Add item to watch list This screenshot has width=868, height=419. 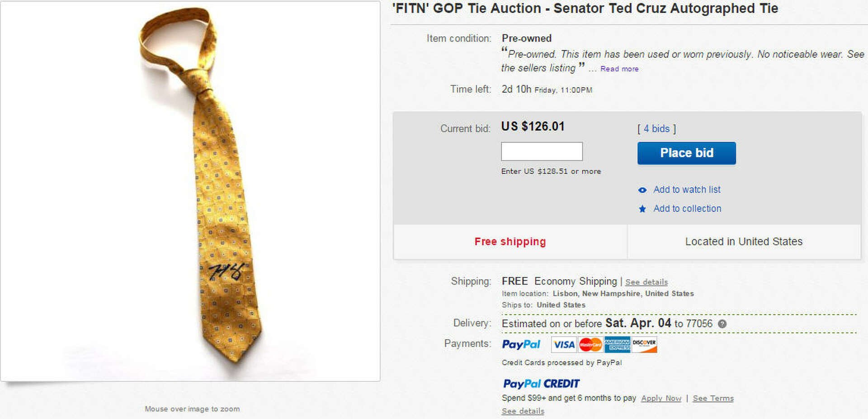pyautogui.click(x=687, y=190)
